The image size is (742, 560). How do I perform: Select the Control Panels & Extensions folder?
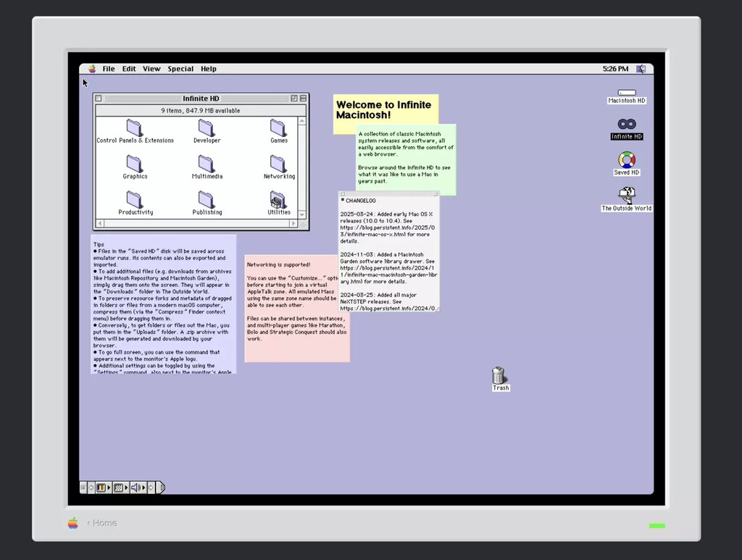[x=135, y=128]
